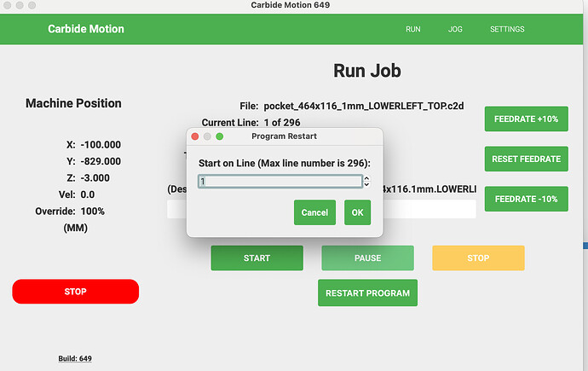Click the RESET FEEDRATE button

tap(526, 159)
